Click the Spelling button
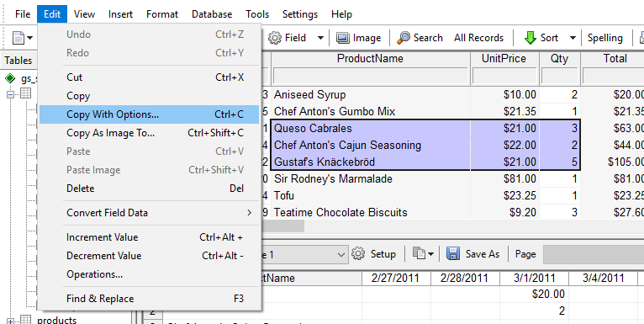Viewport: 644px width, 324px height. pyautogui.click(x=605, y=38)
